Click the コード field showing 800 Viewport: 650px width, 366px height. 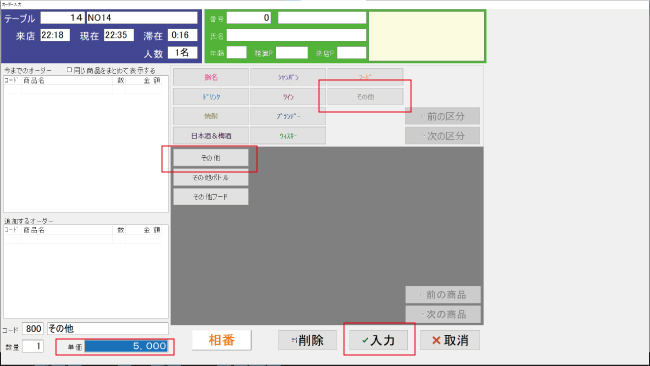[x=33, y=329]
